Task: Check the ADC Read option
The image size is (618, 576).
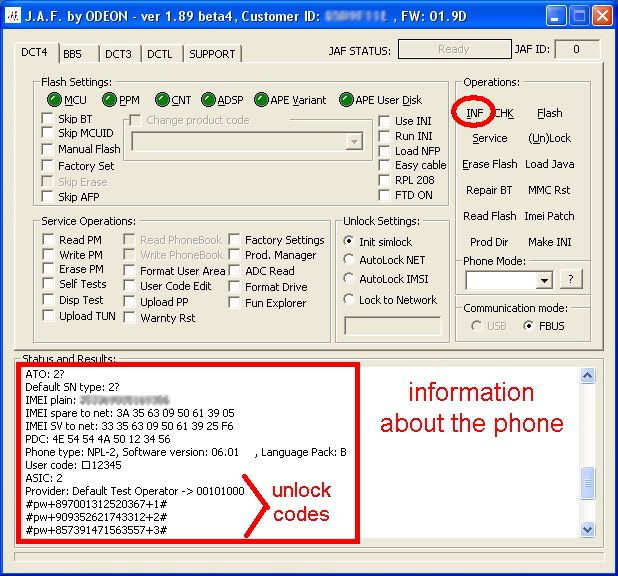Action: click(x=234, y=270)
